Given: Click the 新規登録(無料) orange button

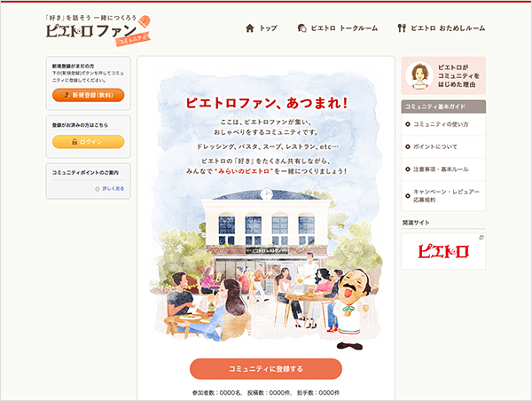Looking at the screenshot, I should (88, 95).
